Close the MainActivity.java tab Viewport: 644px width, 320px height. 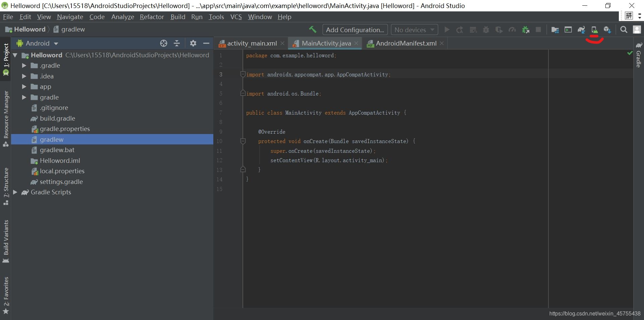[356, 43]
